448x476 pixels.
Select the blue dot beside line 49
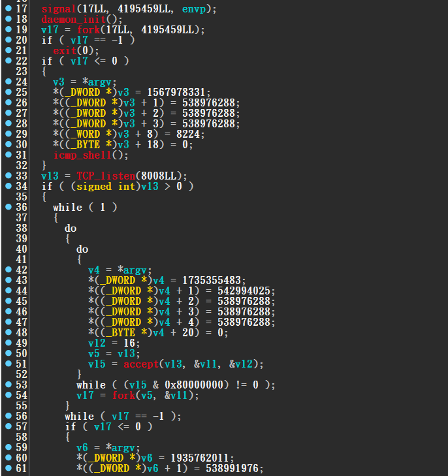(x=8, y=342)
